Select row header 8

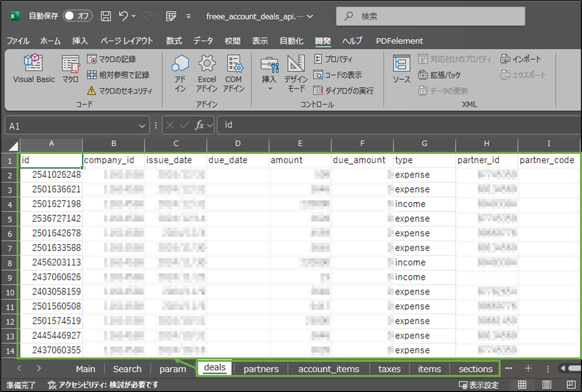point(10,263)
